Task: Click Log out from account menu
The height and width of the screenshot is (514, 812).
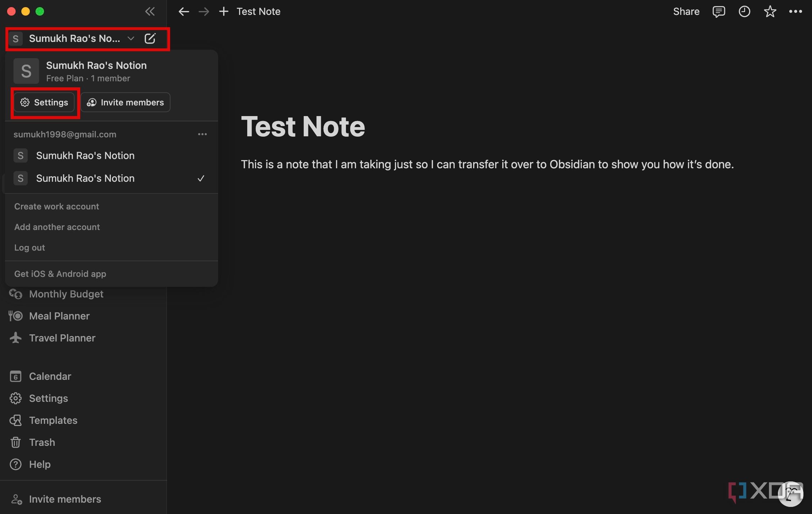Action: click(30, 247)
